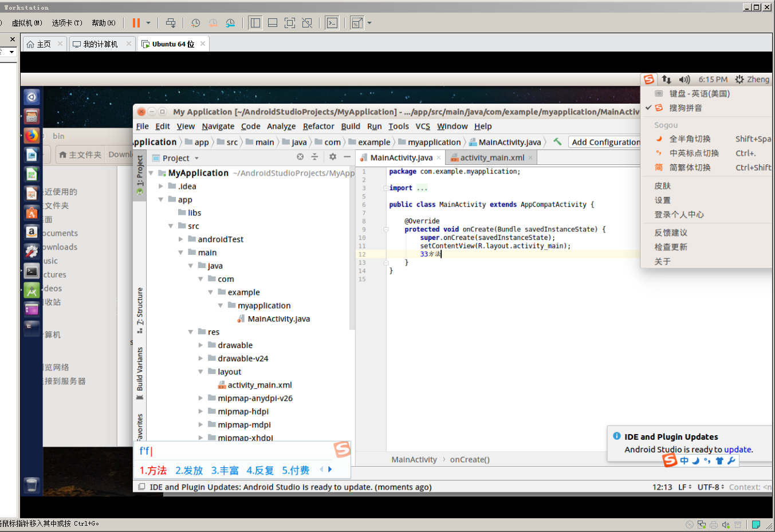Viewport: 775px width, 532px height.
Task: Click the Sogou icon in top panel
Action: point(648,80)
